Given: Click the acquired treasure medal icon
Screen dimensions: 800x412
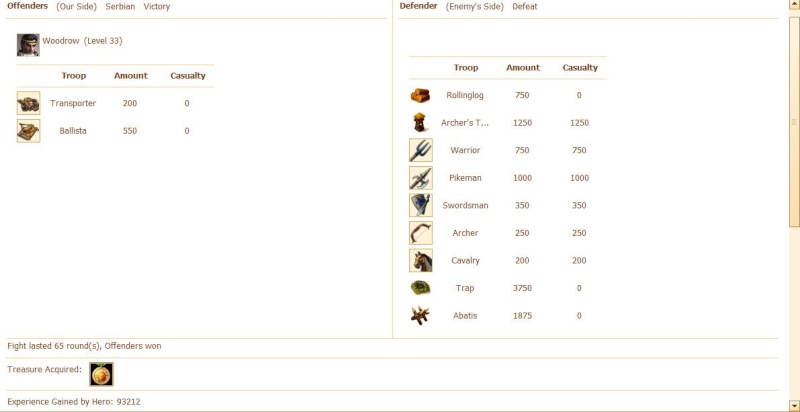Looking at the screenshot, I should [102, 374].
